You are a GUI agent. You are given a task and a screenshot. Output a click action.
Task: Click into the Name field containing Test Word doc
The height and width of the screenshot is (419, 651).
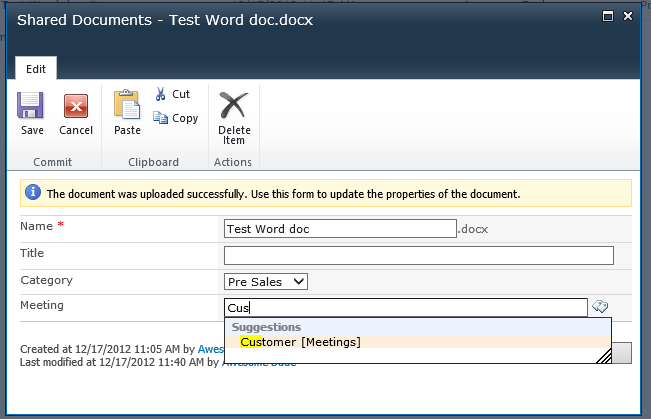340,229
